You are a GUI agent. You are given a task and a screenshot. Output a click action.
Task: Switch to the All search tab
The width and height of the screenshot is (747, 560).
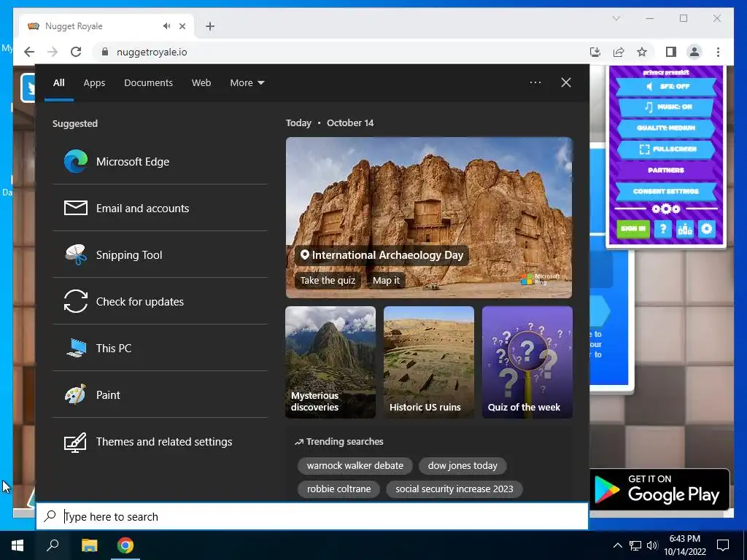pos(58,83)
